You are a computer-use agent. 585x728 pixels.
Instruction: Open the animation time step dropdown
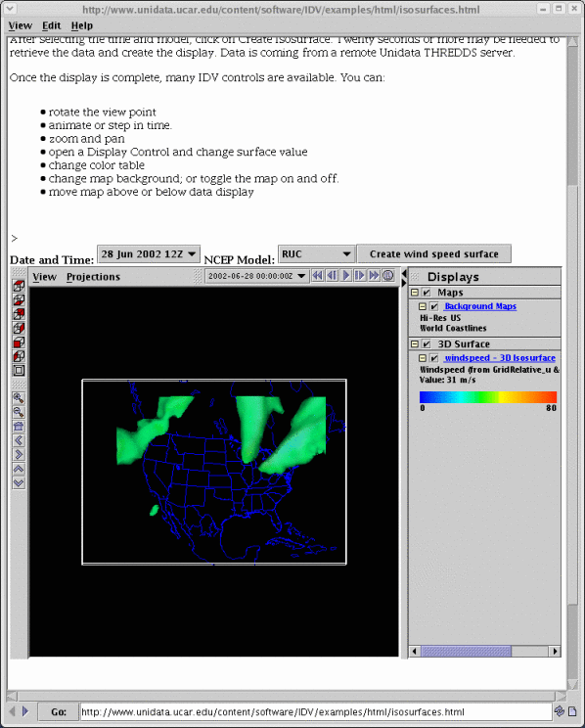(256, 276)
